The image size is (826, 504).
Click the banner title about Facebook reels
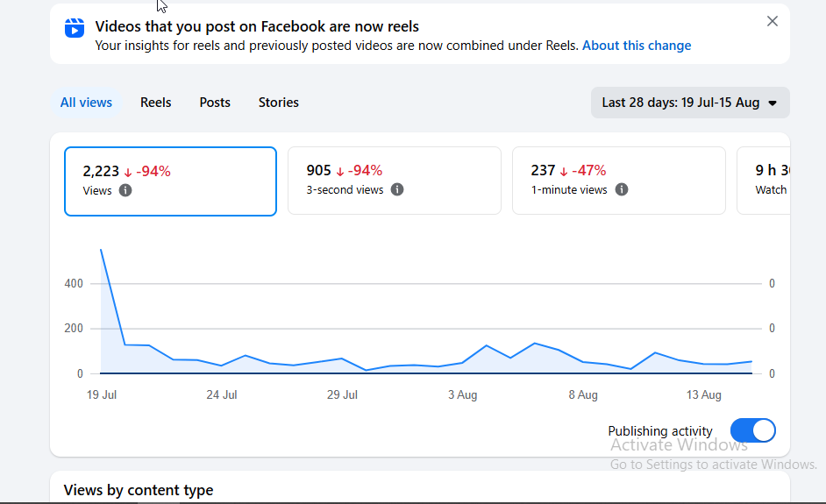pos(257,26)
